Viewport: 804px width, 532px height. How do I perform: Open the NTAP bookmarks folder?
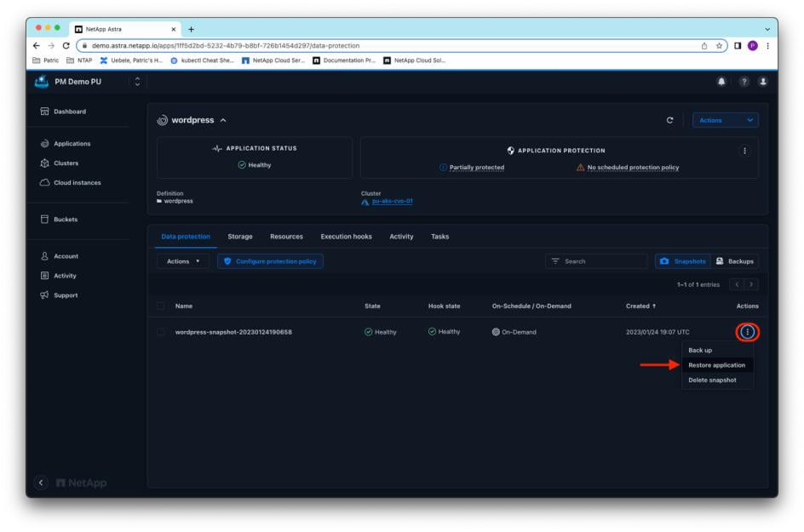tap(79, 60)
